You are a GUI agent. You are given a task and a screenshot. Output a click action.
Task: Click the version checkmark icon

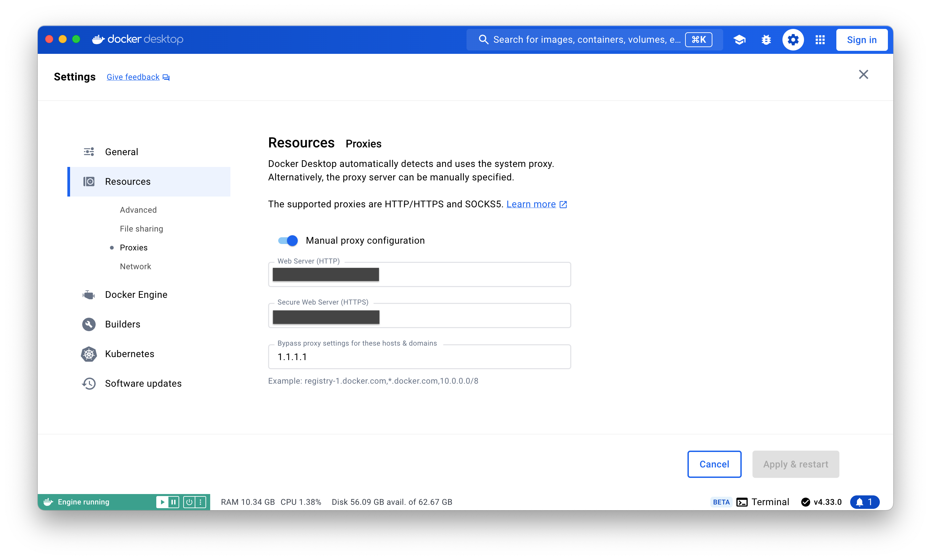[x=805, y=502]
